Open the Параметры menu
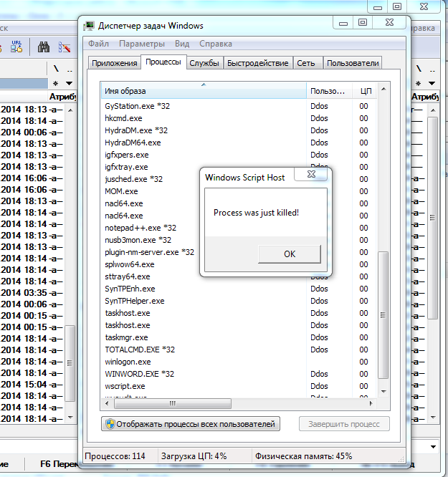The width and height of the screenshot is (448, 477). coord(142,44)
